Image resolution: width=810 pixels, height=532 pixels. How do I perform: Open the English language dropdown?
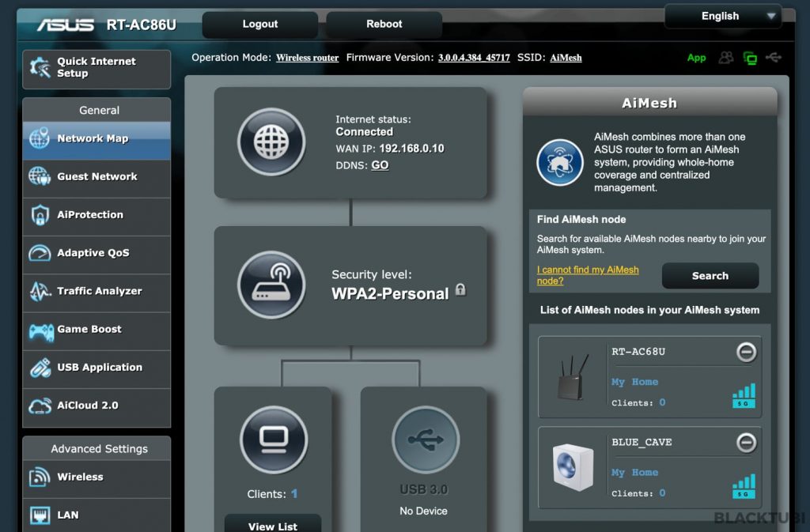coord(723,16)
